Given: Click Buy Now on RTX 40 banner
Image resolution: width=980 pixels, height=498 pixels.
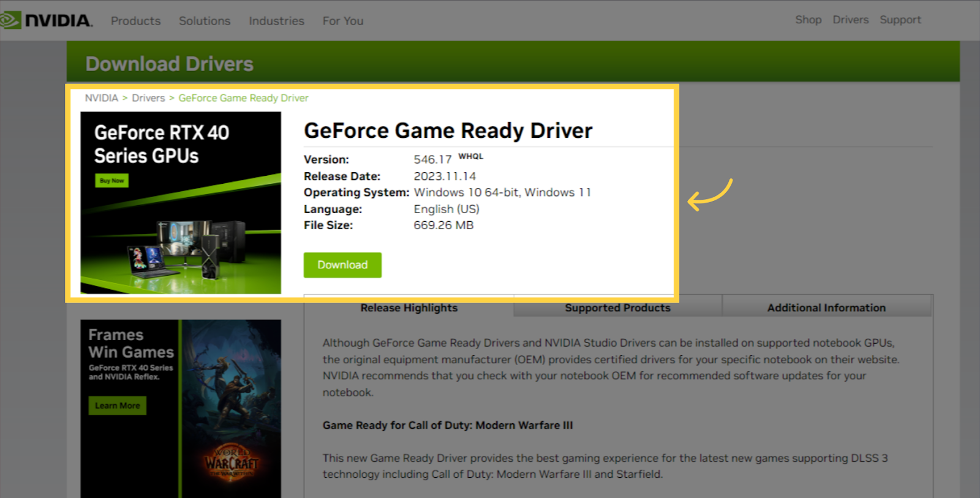Looking at the screenshot, I should coord(111,181).
